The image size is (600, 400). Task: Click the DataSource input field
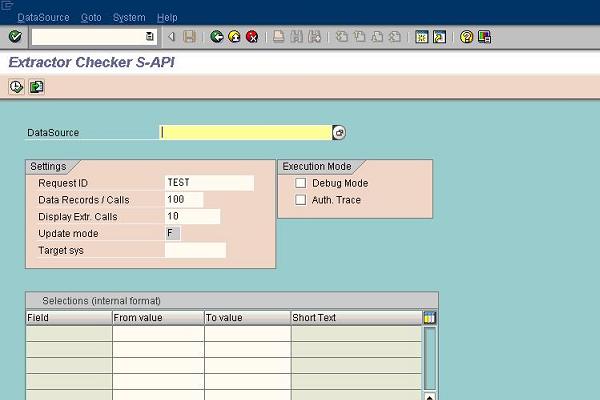click(x=245, y=133)
